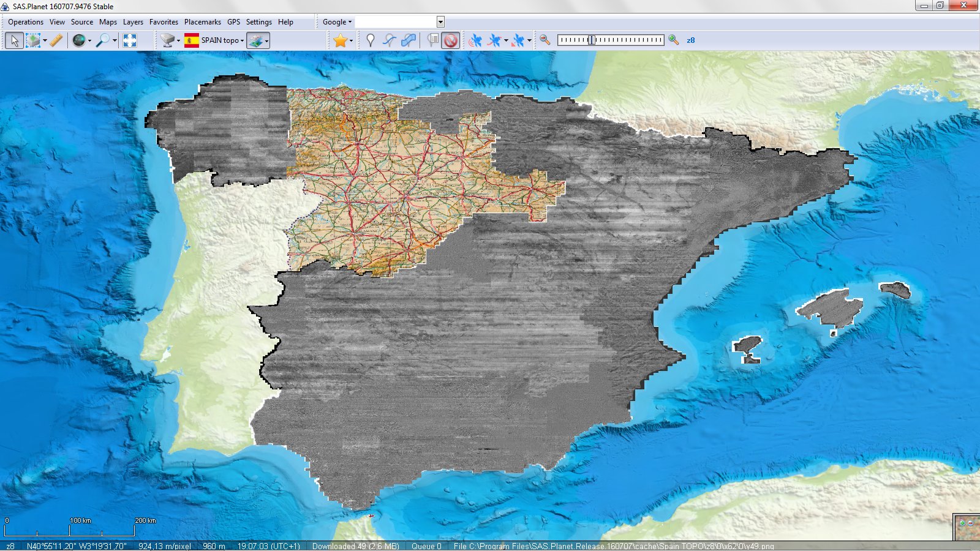Viewport: 980px width, 551px height.
Task: Click the GPS track recording satellite icon
Action: tap(494, 40)
